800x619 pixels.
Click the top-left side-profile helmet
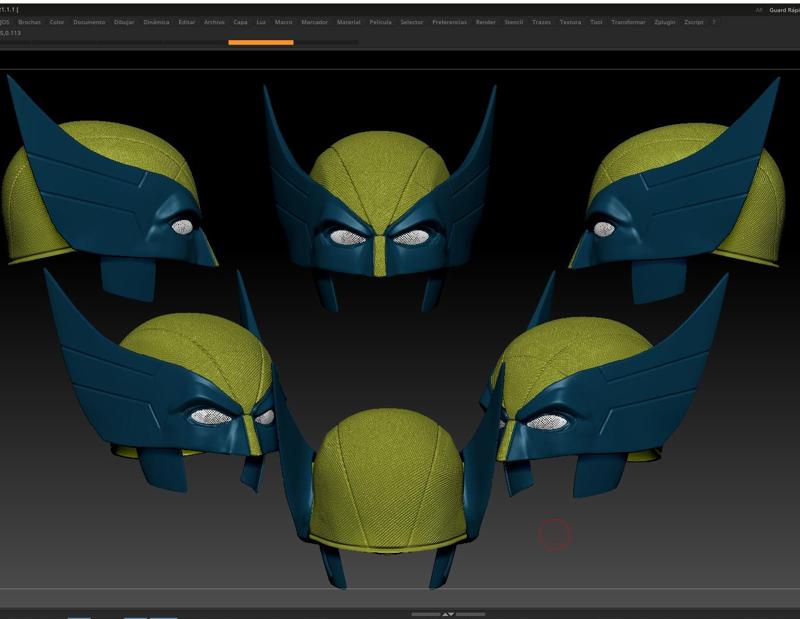(110, 186)
